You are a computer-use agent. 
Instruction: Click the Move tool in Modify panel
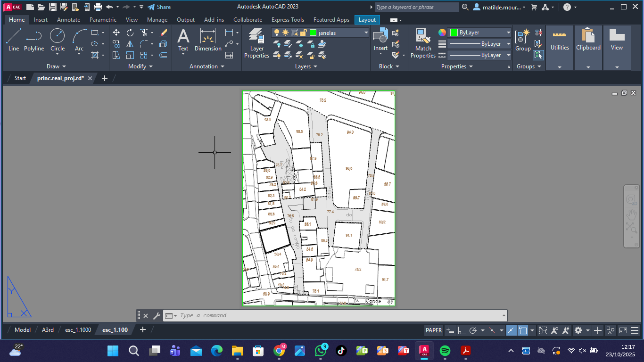point(116,33)
